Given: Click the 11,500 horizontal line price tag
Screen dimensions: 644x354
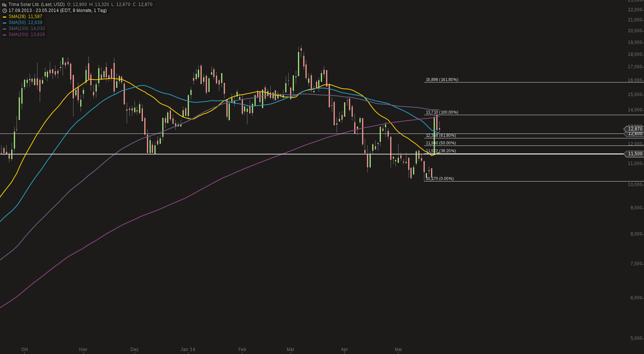Looking at the screenshot, I should (635, 154).
